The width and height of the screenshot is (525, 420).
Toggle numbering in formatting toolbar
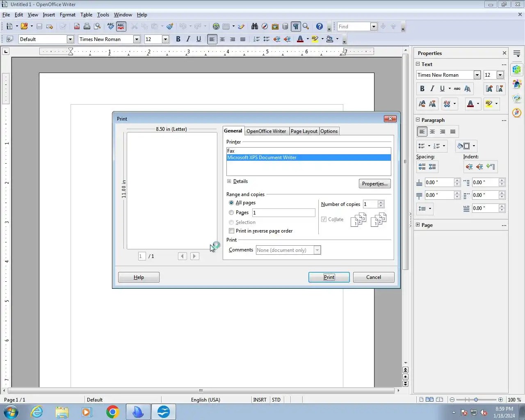point(256,39)
